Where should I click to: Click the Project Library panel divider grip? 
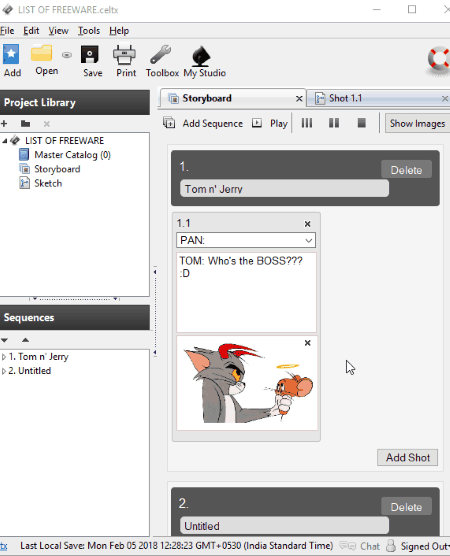74,299
